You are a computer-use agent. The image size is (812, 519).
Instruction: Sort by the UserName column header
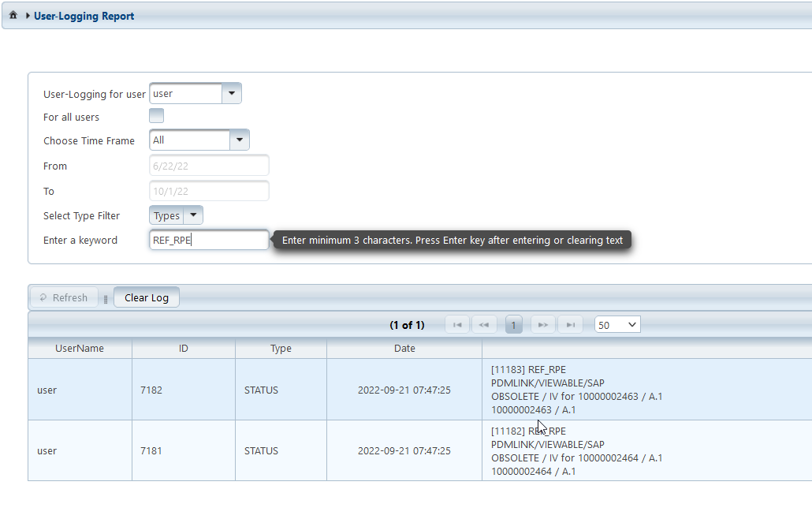(x=80, y=349)
